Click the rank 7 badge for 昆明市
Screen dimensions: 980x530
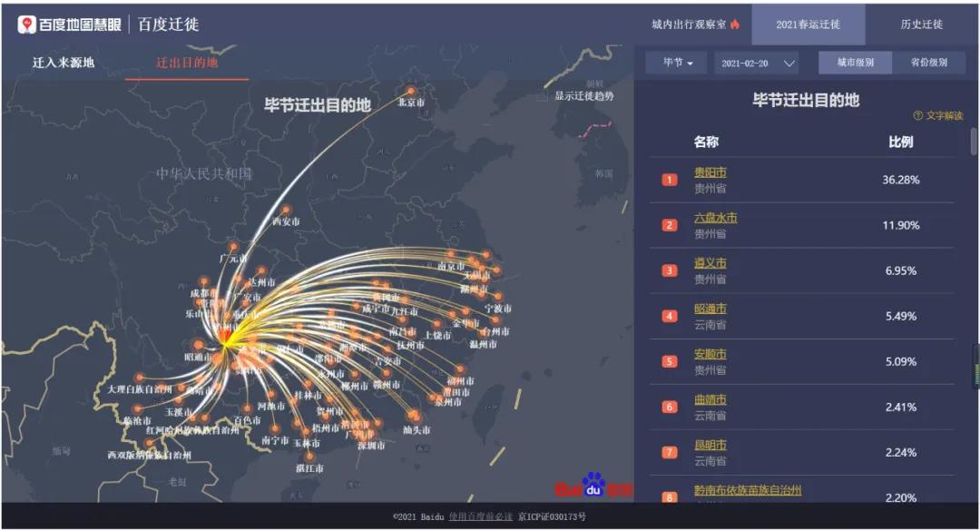coord(670,453)
